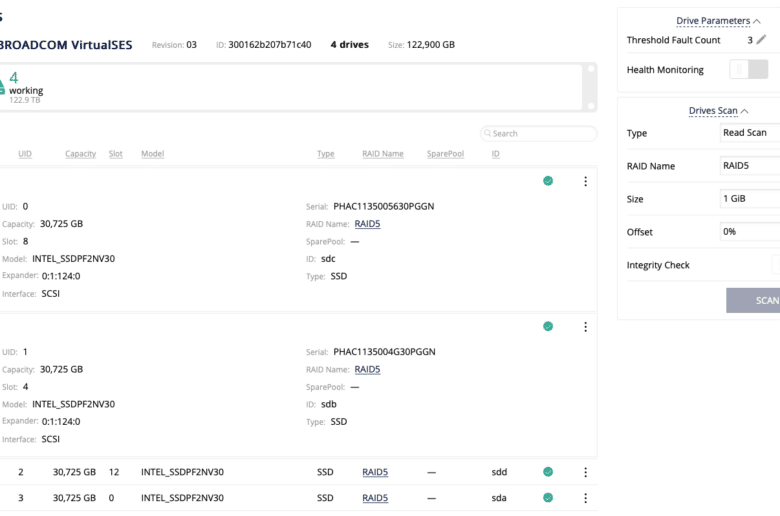
Task: Click the ID value sdc
Action: 328,259
